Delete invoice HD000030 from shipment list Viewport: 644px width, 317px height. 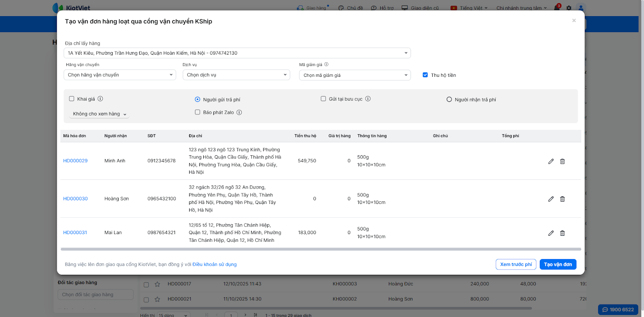562,199
